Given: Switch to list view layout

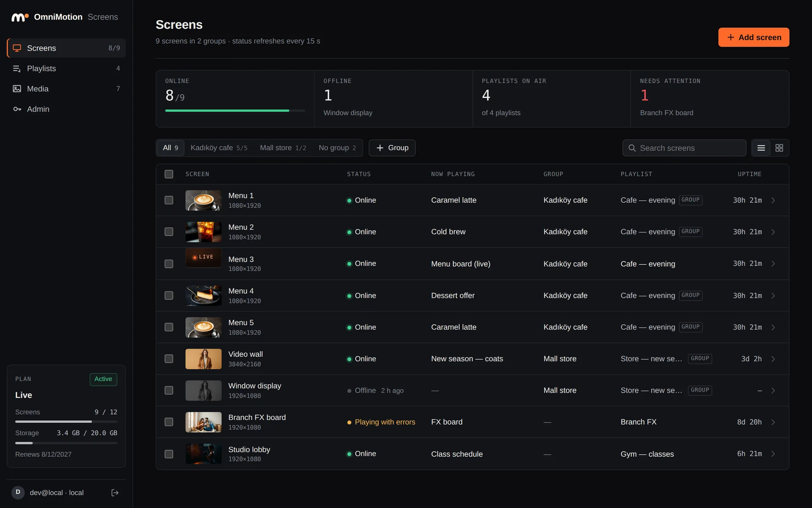Looking at the screenshot, I should 761,148.
